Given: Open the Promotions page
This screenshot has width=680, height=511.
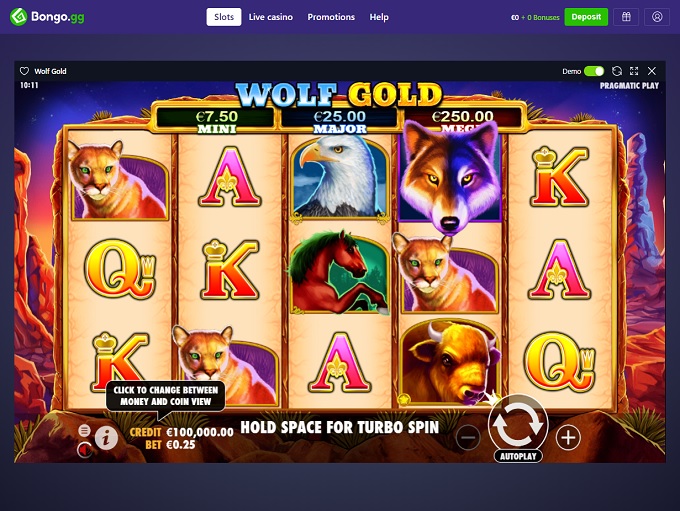Looking at the screenshot, I should 331,17.
